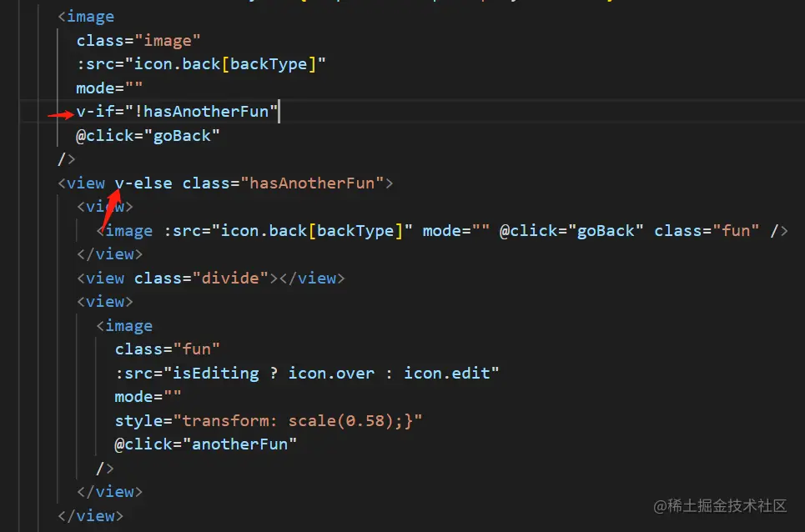Click the /> closing below @click="anotherFun"
This screenshot has height=532, width=805.
(105, 469)
